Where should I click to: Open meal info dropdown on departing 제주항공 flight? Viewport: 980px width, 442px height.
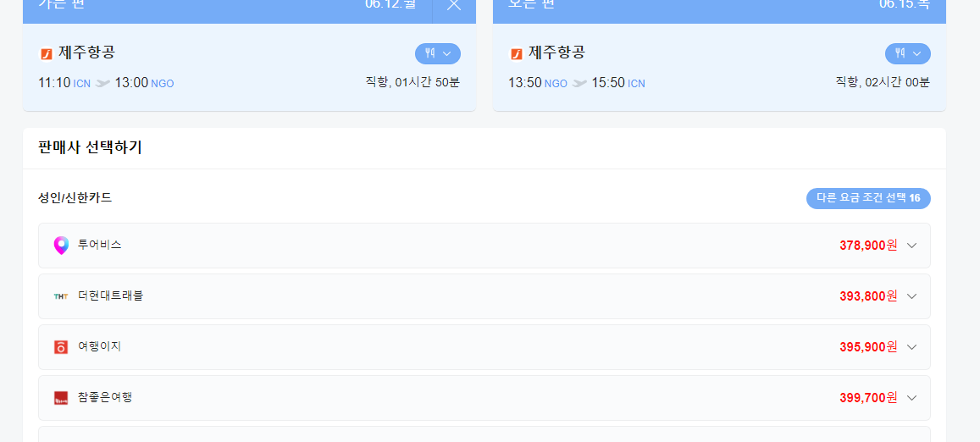pos(438,53)
